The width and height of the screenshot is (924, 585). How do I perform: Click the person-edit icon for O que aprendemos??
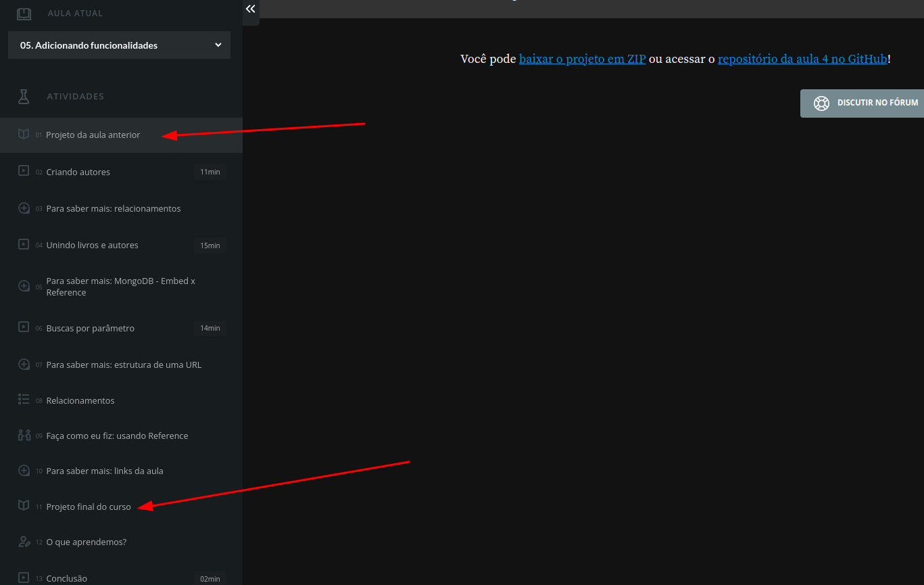[24, 542]
